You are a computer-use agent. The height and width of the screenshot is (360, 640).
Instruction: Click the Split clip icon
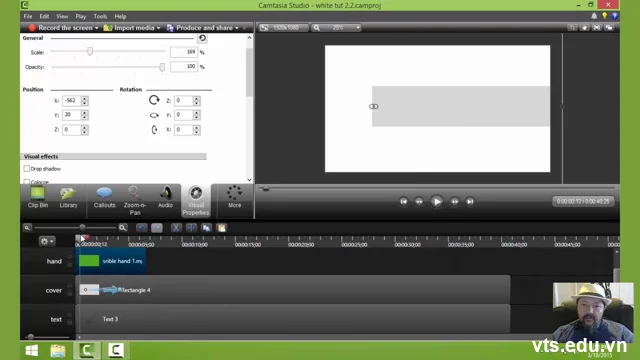[x=191, y=228]
